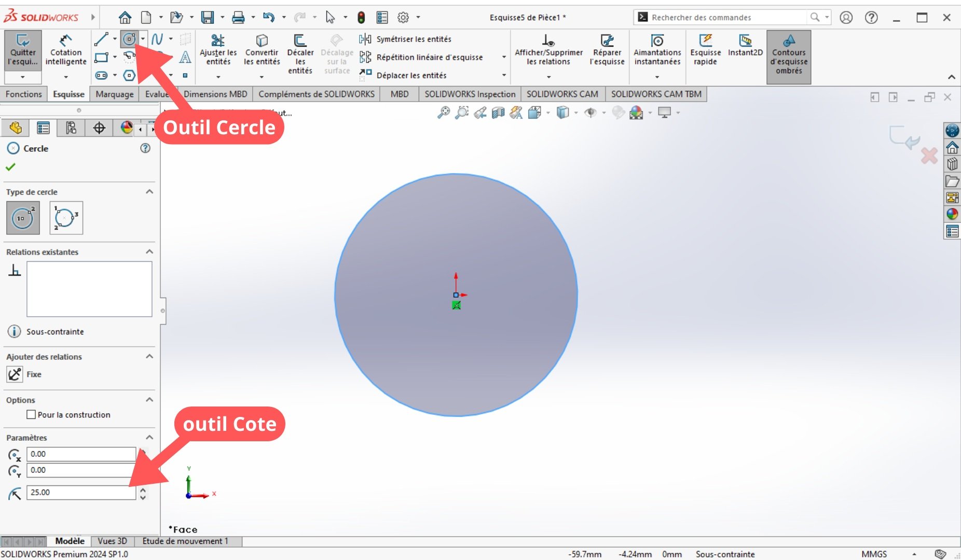Select the sketch Text tool
The image size is (961, 560).
pos(185,57)
